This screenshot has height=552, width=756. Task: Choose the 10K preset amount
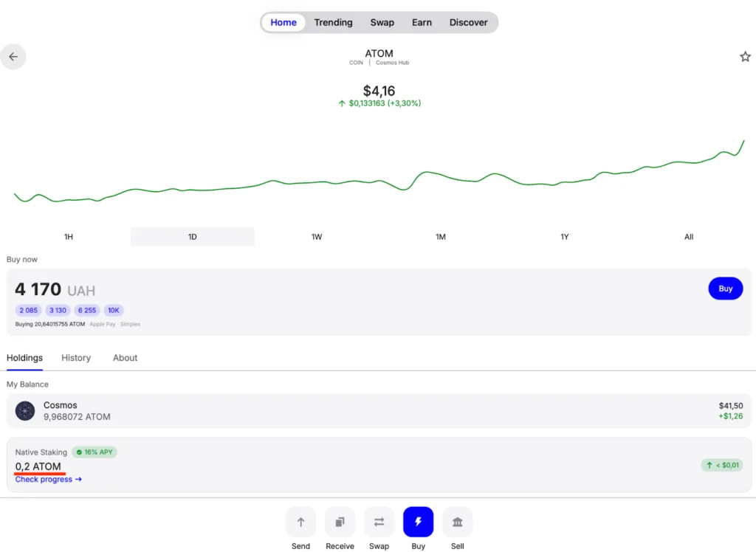(113, 311)
